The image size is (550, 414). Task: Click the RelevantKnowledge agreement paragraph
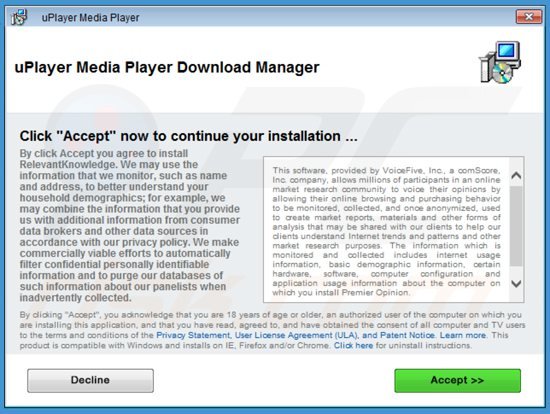click(x=130, y=226)
